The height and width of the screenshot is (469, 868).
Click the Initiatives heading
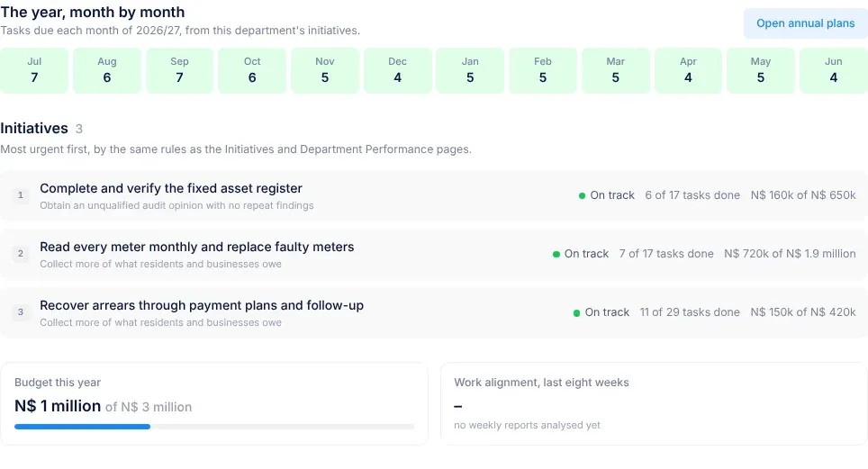click(34, 129)
